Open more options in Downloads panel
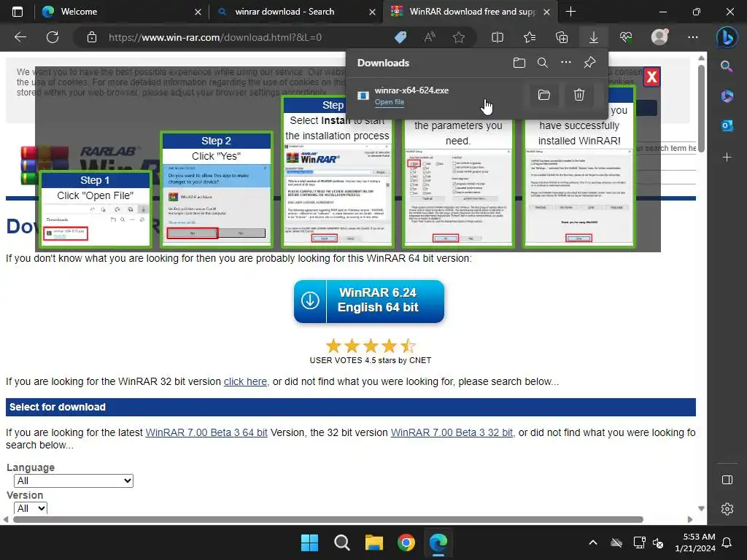The image size is (747, 560). point(565,63)
